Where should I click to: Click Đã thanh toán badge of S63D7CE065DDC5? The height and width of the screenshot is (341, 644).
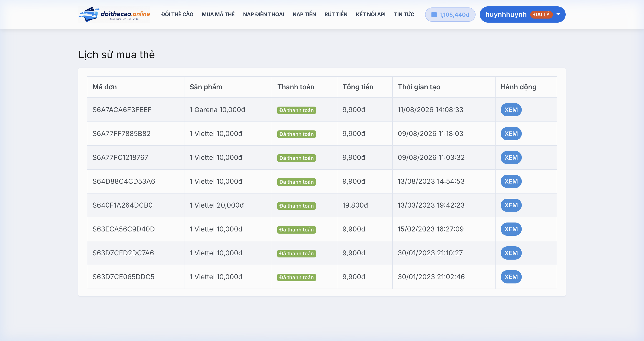click(x=296, y=277)
